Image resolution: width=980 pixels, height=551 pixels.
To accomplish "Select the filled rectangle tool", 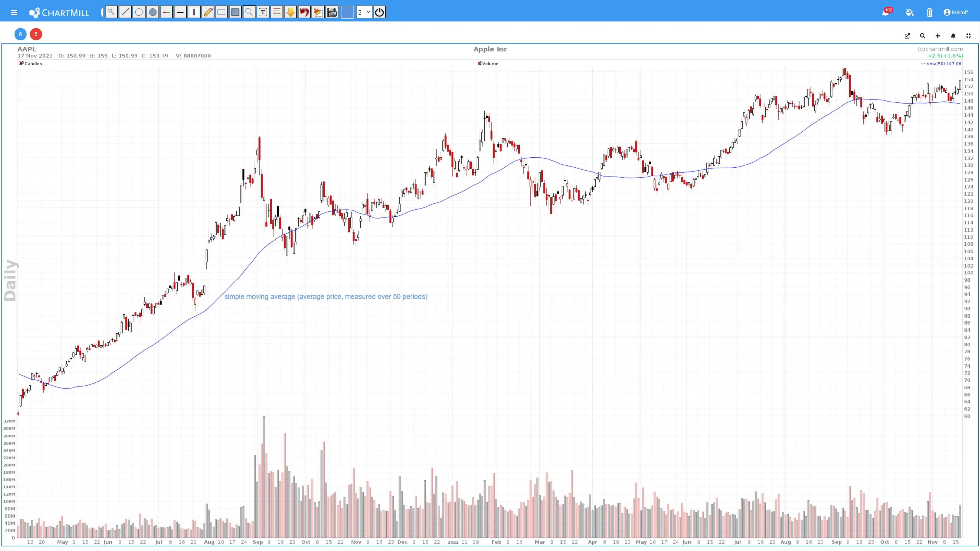I will pyautogui.click(x=235, y=12).
